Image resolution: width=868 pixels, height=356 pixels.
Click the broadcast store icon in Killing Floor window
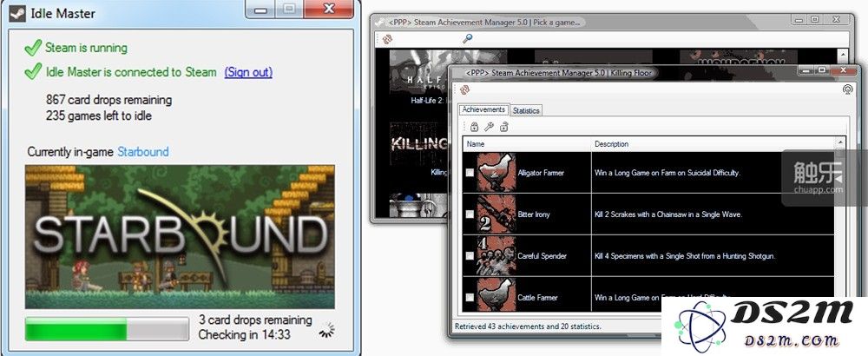pos(846,89)
